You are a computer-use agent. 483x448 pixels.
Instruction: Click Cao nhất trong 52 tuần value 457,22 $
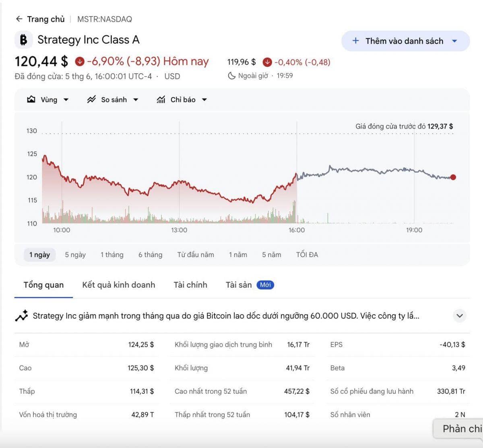[x=297, y=392]
